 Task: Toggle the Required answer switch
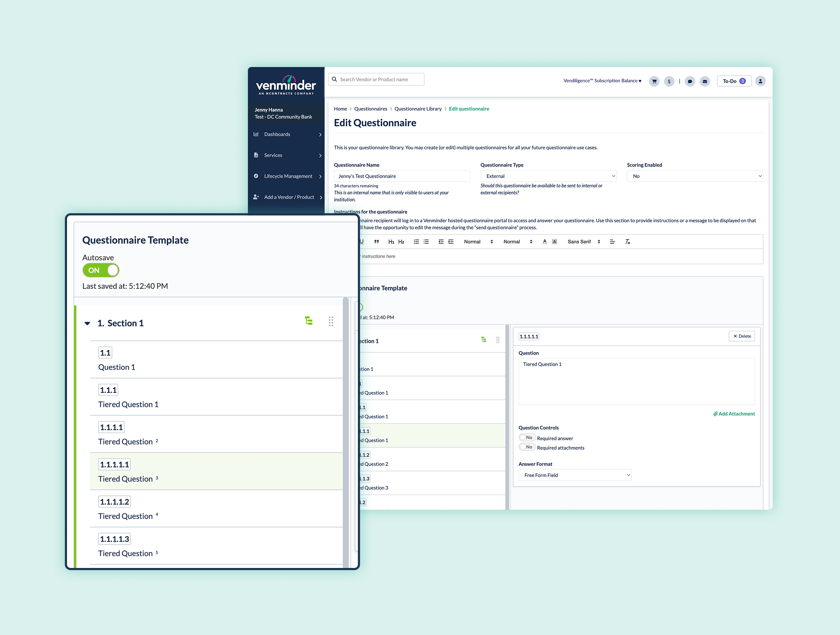pos(527,437)
